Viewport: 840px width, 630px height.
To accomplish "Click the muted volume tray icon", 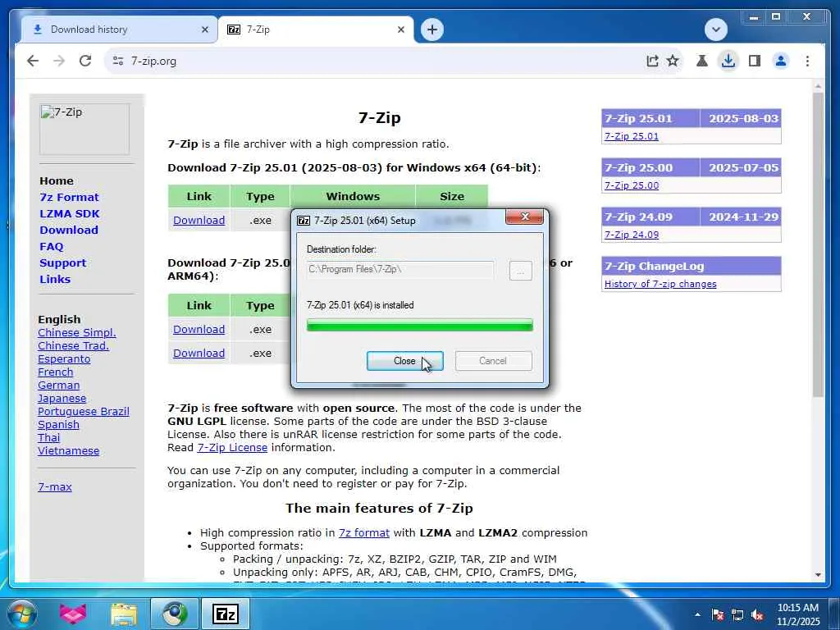I will [757, 615].
